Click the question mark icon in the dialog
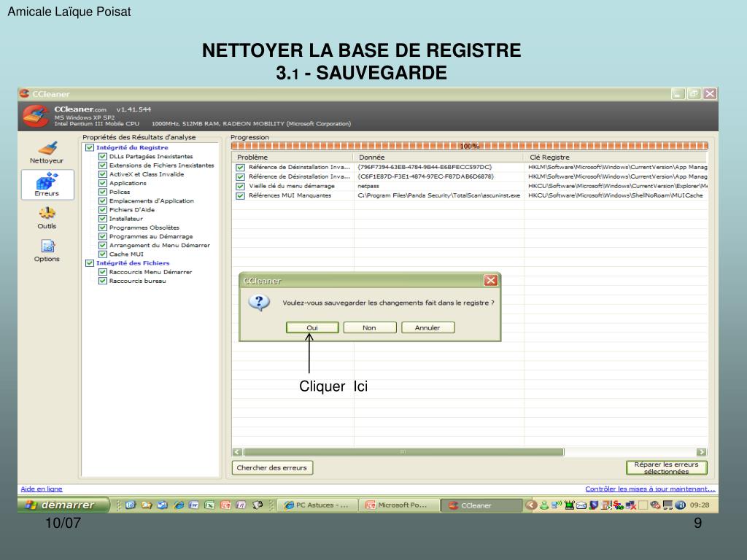The image size is (747, 560). tap(259, 303)
